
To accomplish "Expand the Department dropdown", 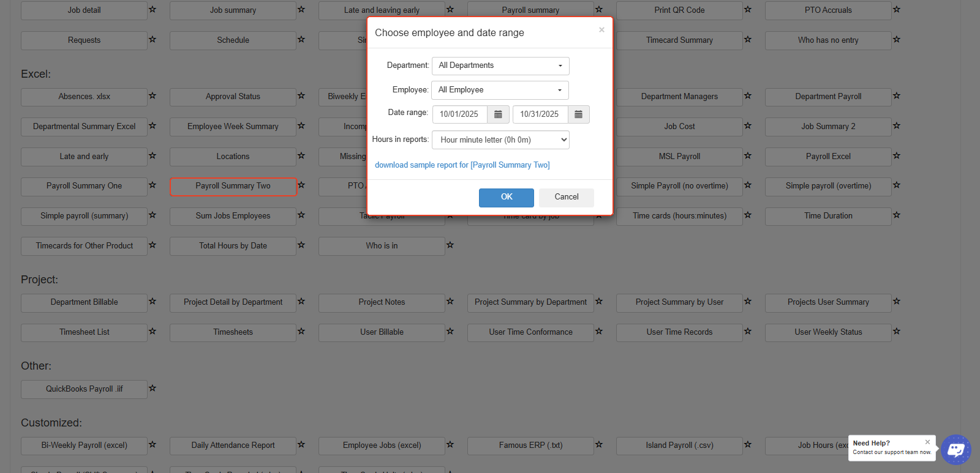I will pyautogui.click(x=500, y=65).
